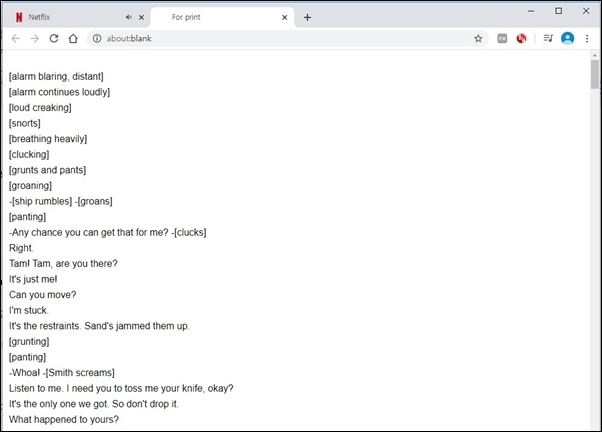Go back to previous page

point(15,38)
